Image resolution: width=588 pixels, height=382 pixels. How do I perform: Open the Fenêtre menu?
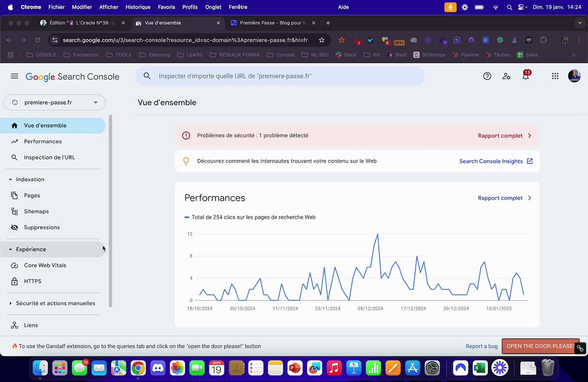tap(238, 7)
